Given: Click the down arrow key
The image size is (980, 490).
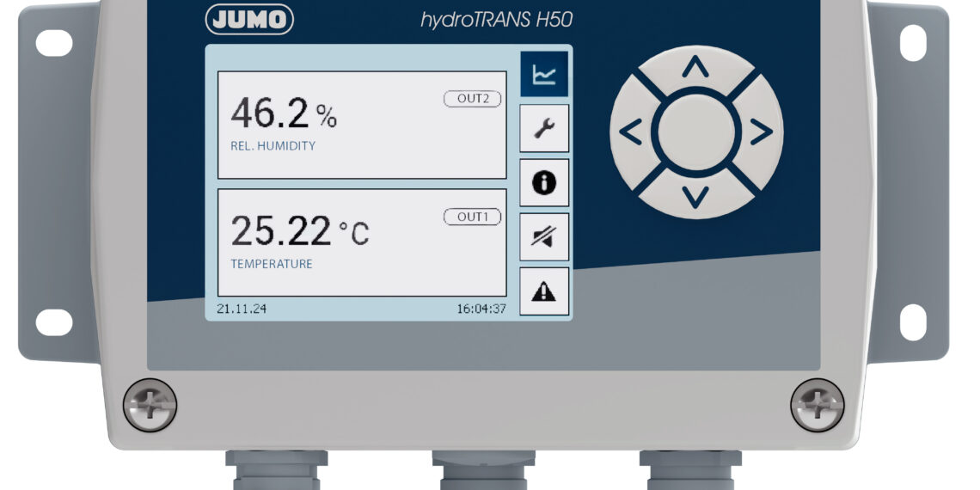Looking at the screenshot, I should (x=695, y=196).
